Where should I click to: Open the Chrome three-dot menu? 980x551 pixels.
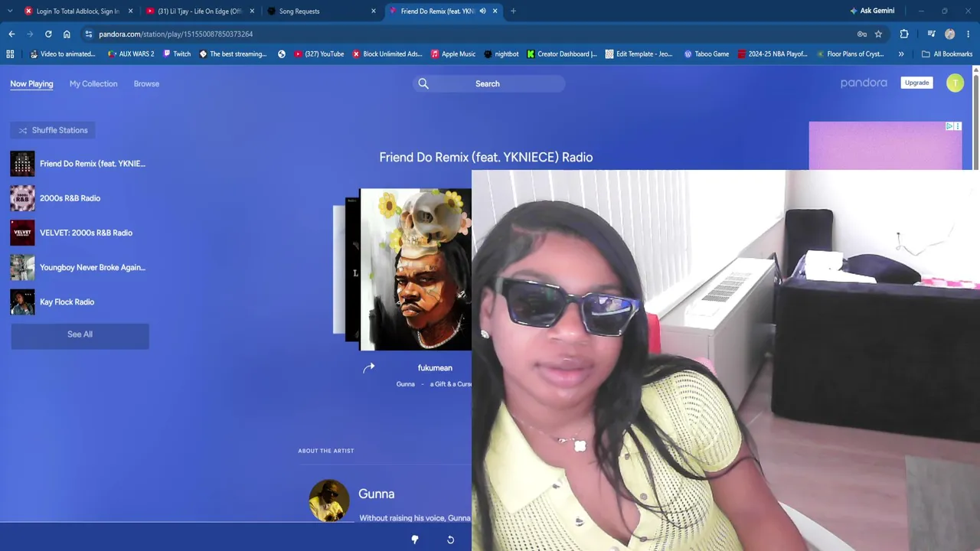click(968, 34)
